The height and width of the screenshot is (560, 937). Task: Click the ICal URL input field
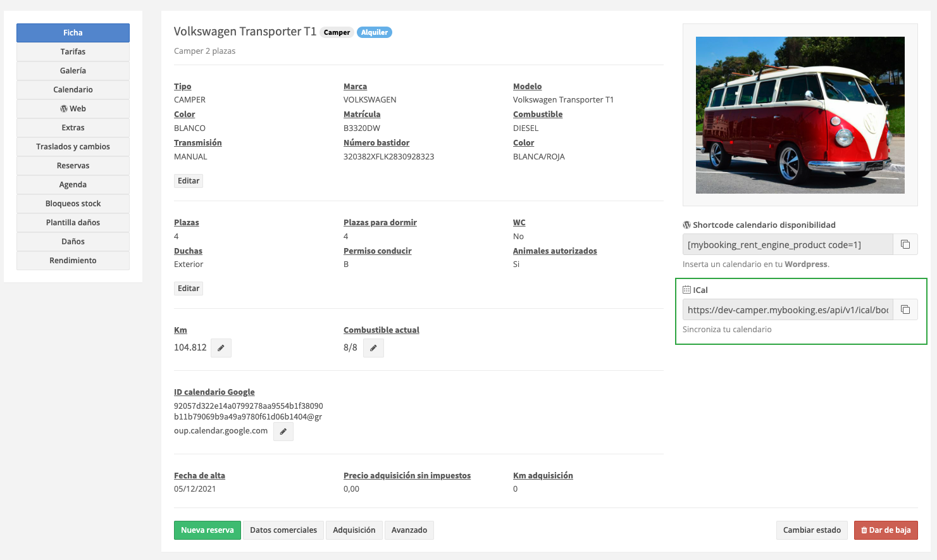click(x=788, y=310)
